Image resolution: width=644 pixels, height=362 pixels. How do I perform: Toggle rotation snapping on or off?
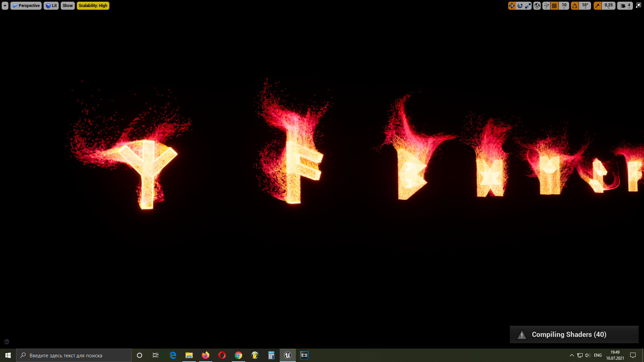tap(575, 6)
